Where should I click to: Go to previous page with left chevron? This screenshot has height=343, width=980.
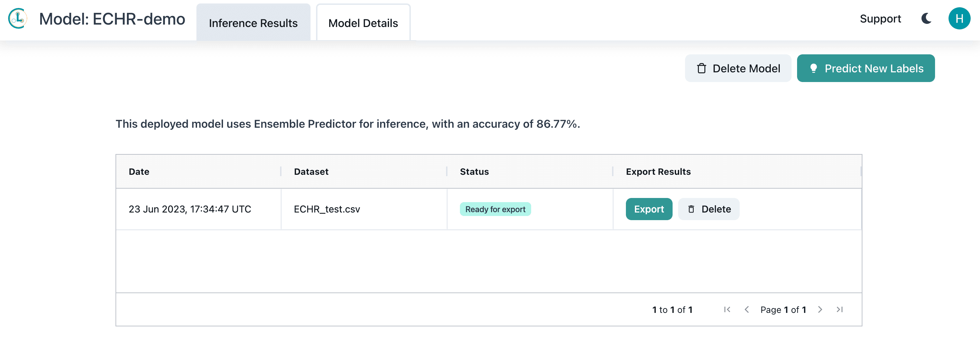[x=747, y=309]
